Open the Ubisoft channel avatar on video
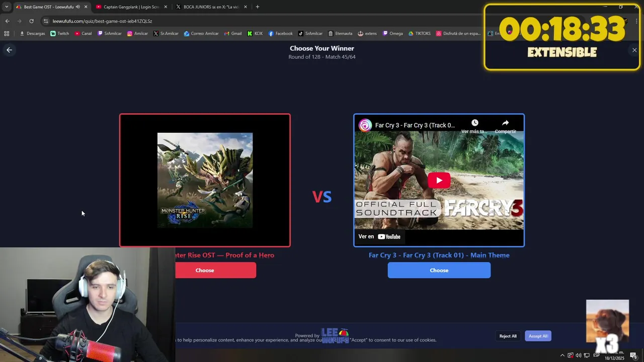 click(365, 125)
